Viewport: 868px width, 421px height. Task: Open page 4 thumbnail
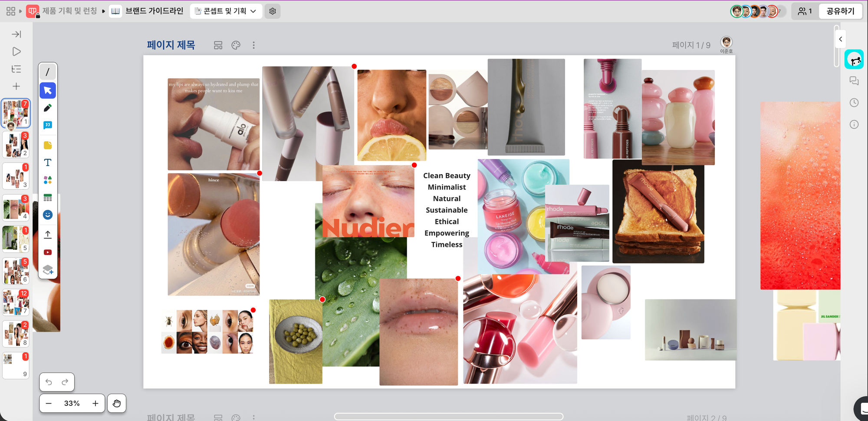(16, 207)
